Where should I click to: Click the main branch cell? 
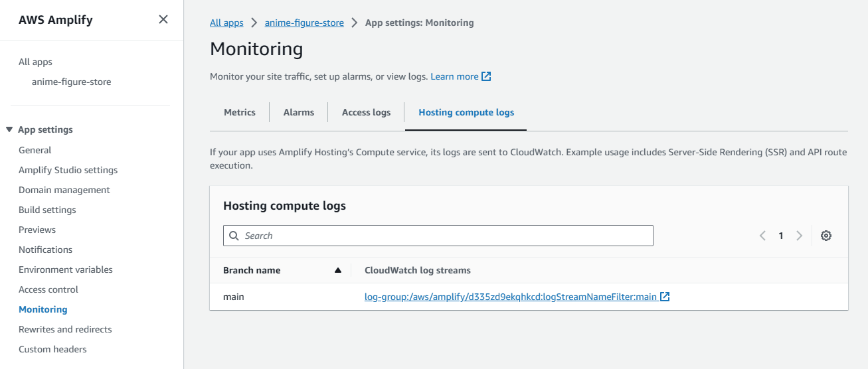click(x=234, y=297)
